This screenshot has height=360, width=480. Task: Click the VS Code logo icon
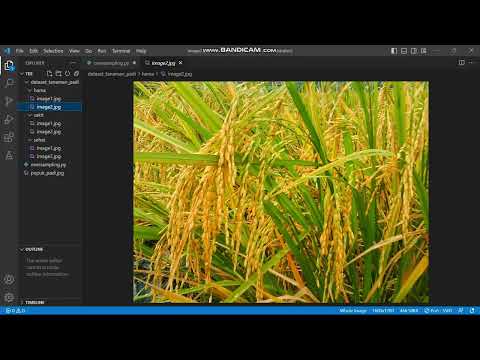click(x=7, y=51)
